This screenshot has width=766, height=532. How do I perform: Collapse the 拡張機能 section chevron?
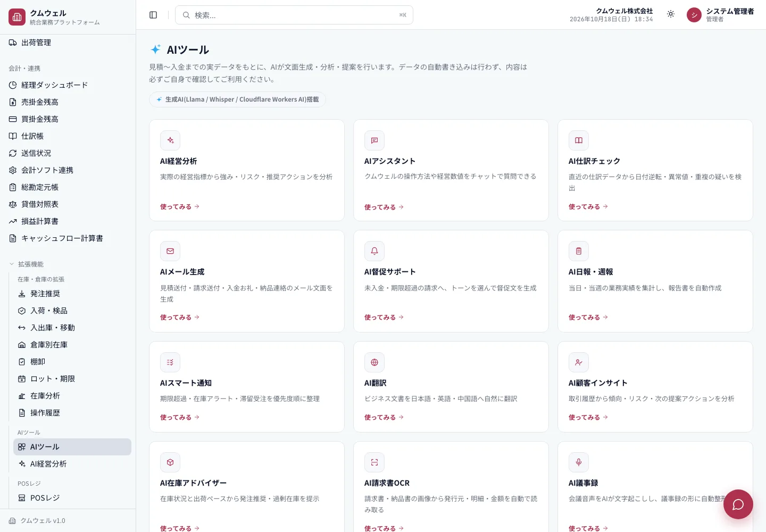point(12,264)
